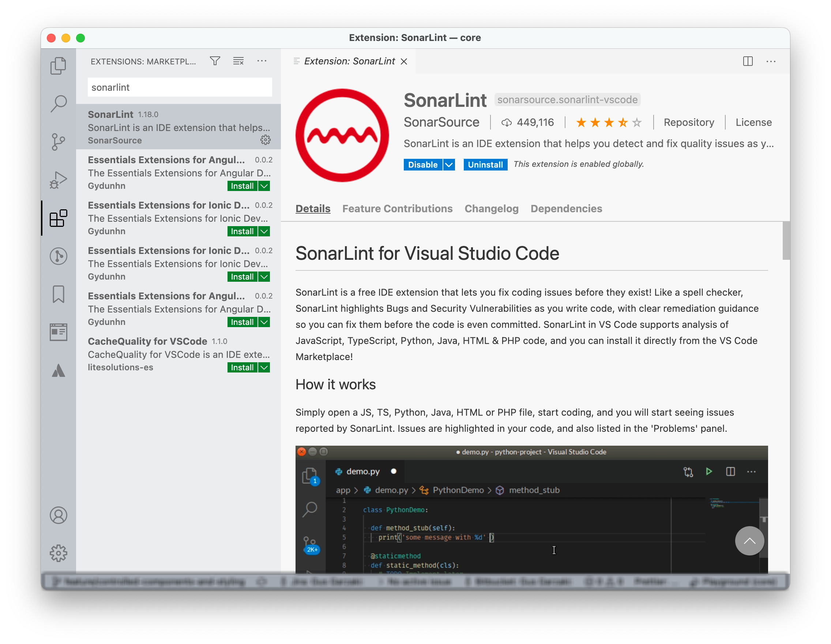The image size is (831, 644).
Task: Open the Bookmarks view icon
Action: (x=58, y=294)
